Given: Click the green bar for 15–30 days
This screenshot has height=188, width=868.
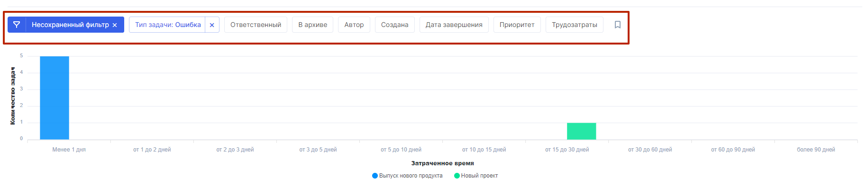Looking at the screenshot, I should pyautogui.click(x=581, y=131).
